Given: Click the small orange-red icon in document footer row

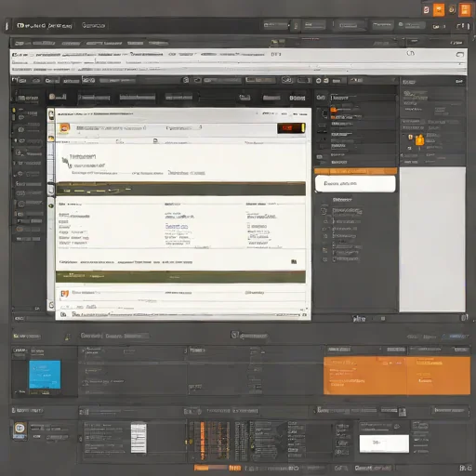Looking at the screenshot, I should 64,293.
